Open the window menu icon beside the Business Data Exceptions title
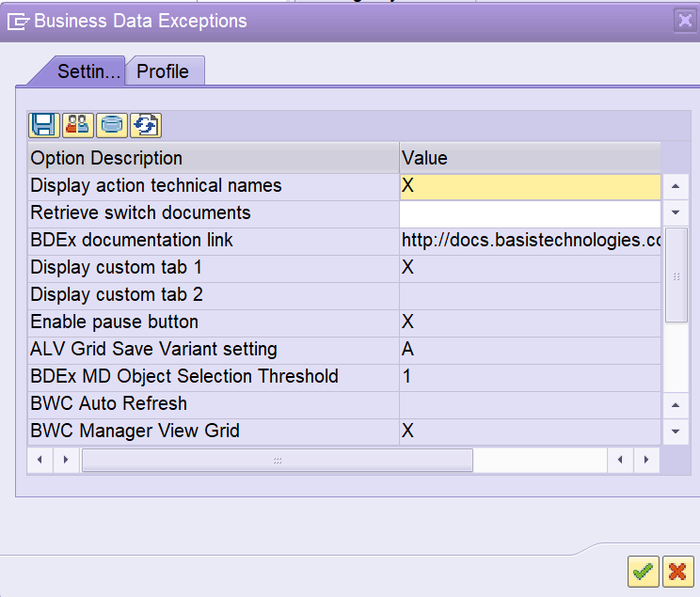Screen dimensions: 700x597 (x=18, y=21)
